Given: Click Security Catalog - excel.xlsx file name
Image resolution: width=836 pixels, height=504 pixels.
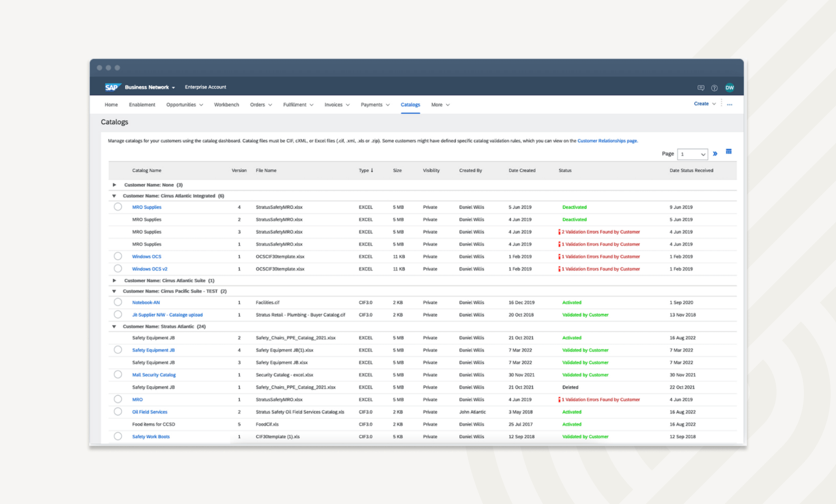Looking at the screenshot, I should [x=284, y=375].
